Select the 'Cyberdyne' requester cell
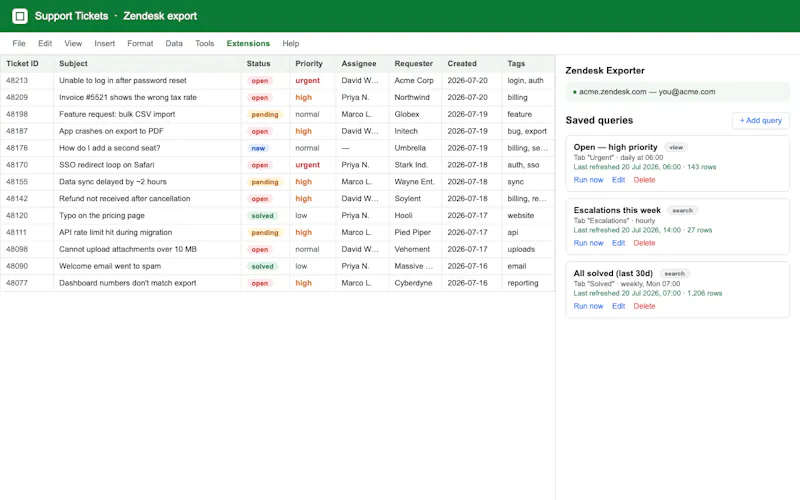Image resolution: width=800 pixels, height=500 pixels. click(415, 283)
